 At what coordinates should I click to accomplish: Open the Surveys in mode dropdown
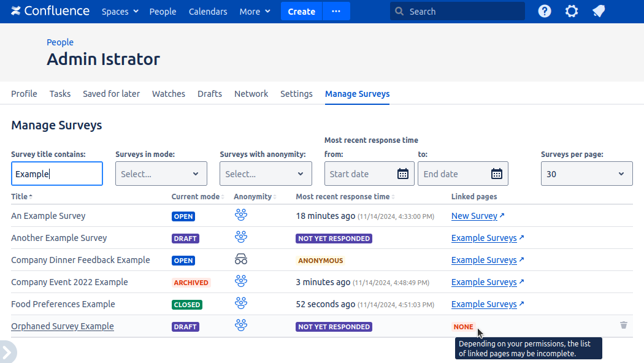point(161,174)
